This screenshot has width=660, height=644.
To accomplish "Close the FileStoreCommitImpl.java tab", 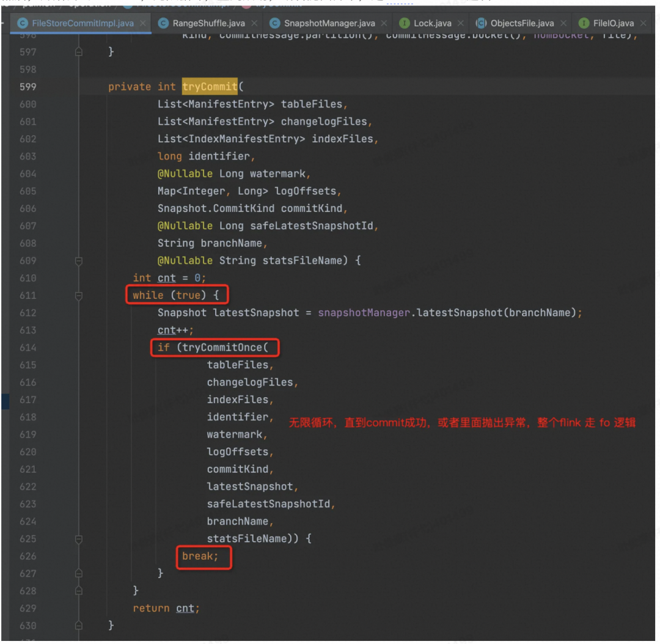I will pos(143,23).
